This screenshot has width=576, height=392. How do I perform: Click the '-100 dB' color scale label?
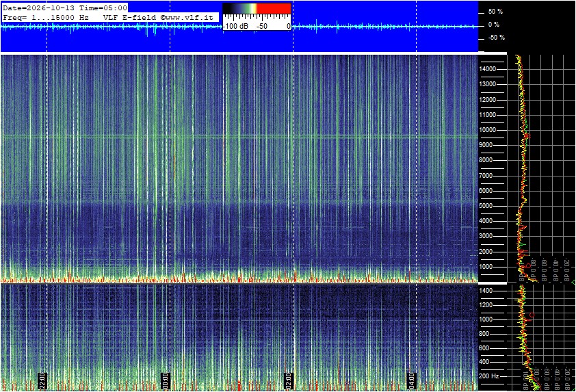(x=236, y=26)
